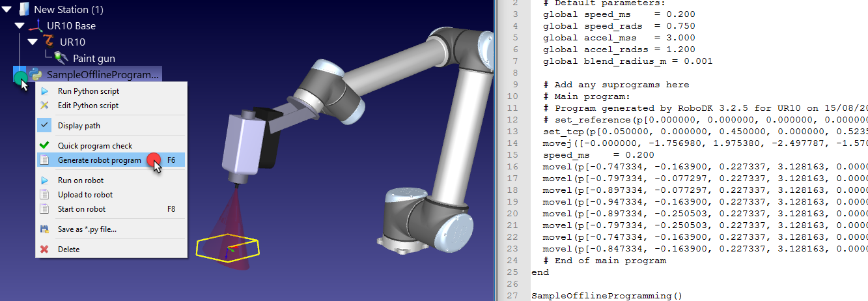Click the red X Delete icon

[x=44, y=250]
